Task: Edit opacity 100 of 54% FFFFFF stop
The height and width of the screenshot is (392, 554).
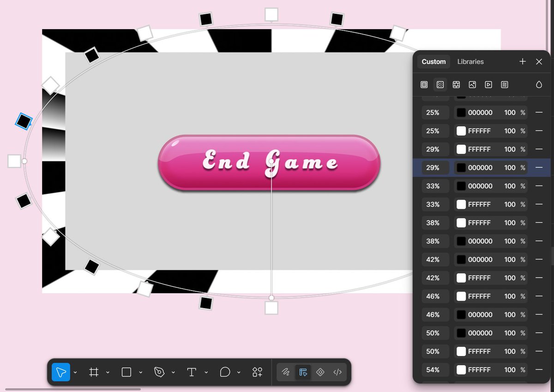Action: pyautogui.click(x=510, y=370)
